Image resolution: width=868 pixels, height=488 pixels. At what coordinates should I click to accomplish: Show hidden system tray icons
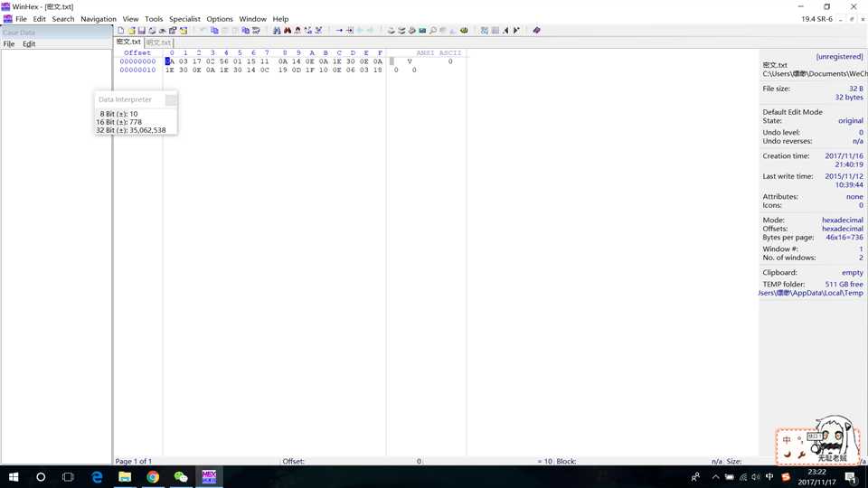coord(715,477)
